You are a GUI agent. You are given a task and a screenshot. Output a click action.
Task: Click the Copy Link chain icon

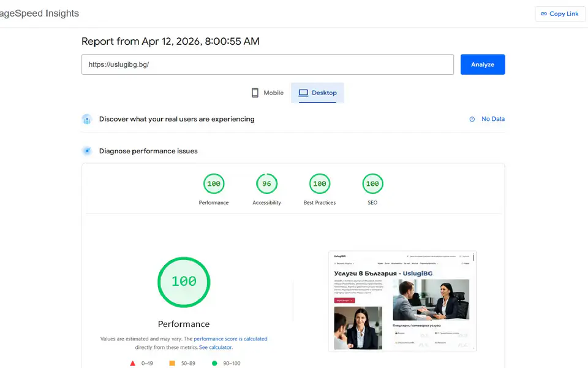[543, 13]
